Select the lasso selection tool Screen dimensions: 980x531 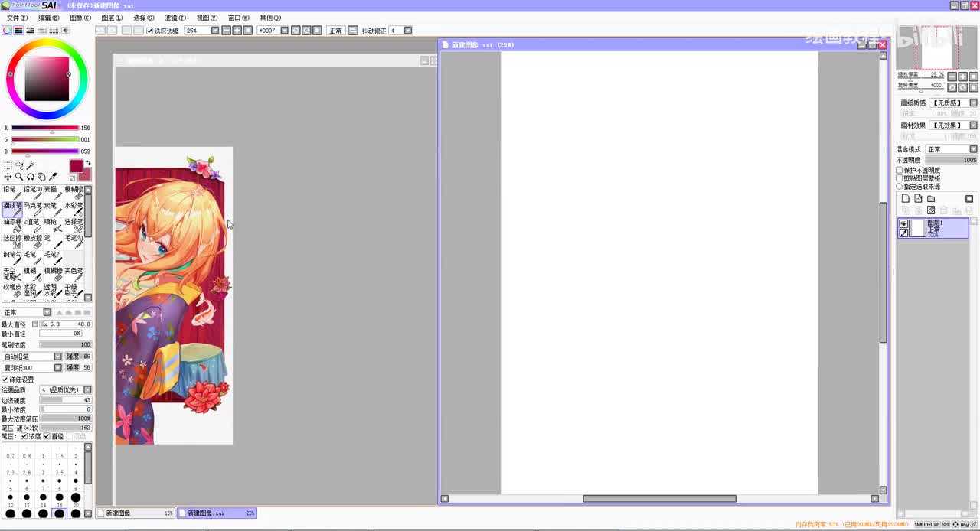click(x=20, y=165)
